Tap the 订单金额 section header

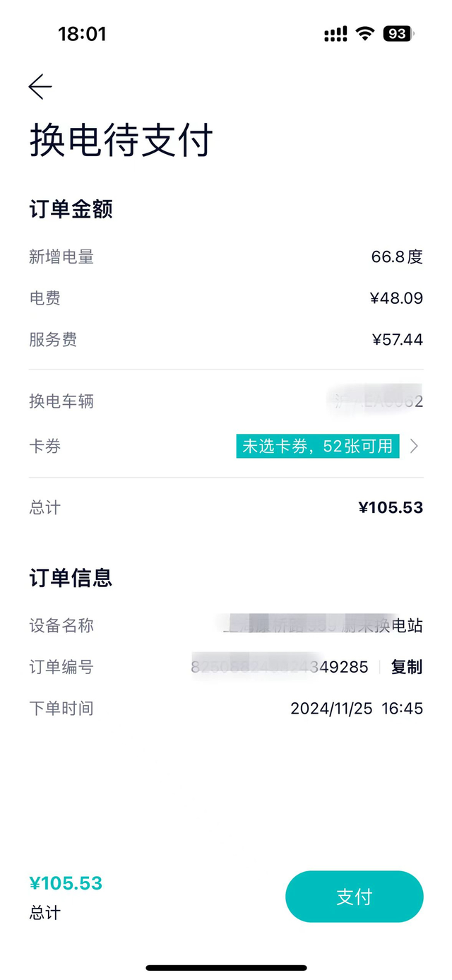(x=71, y=209)
